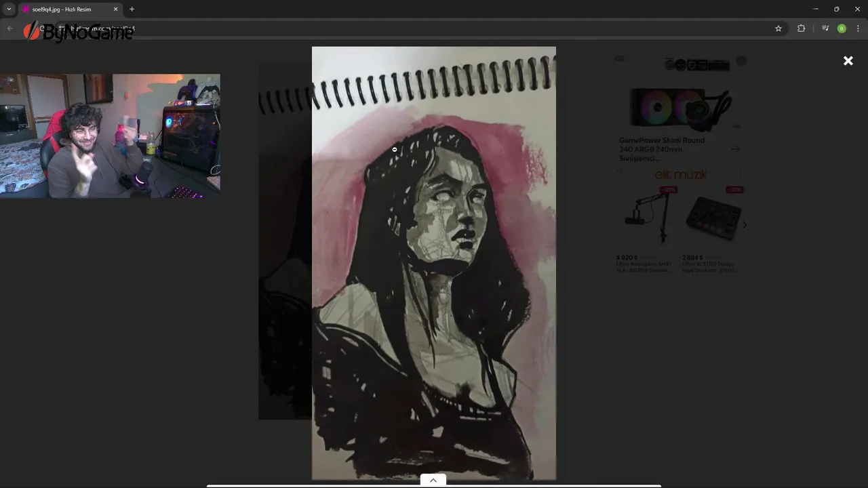
Task: Open a new browser tab
Action: (132, 9)
